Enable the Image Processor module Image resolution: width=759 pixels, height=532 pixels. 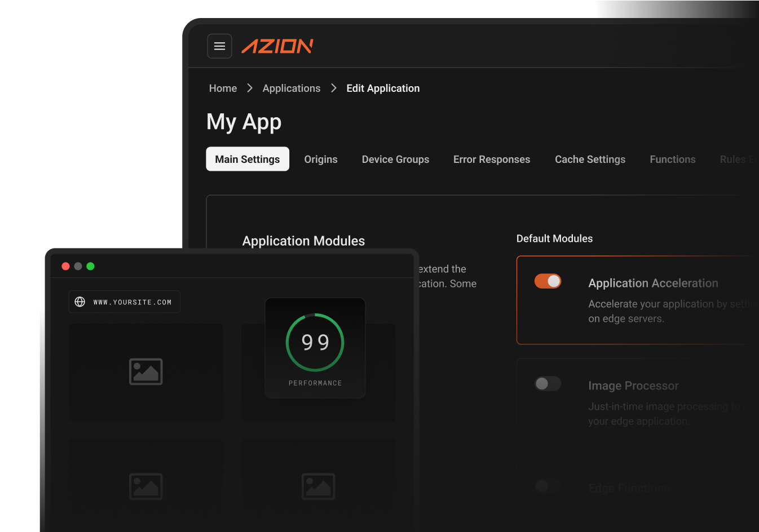[548, 383]
